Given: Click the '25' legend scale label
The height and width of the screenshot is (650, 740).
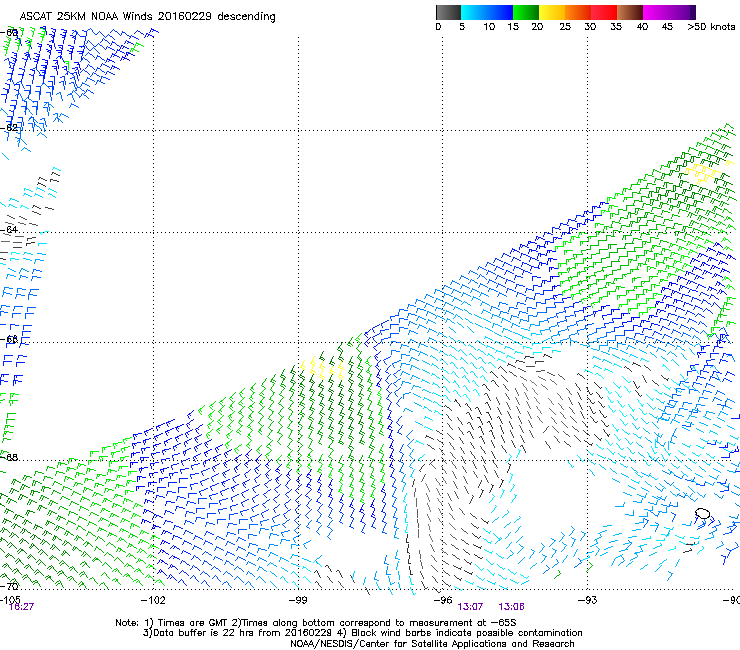Looking at the screenshot, I should (x=565, y=27).
